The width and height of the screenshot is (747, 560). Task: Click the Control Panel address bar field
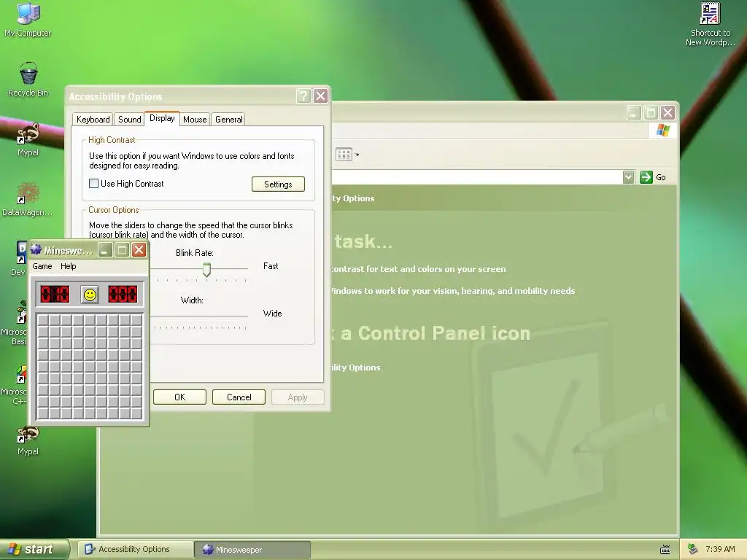(477, 177)
